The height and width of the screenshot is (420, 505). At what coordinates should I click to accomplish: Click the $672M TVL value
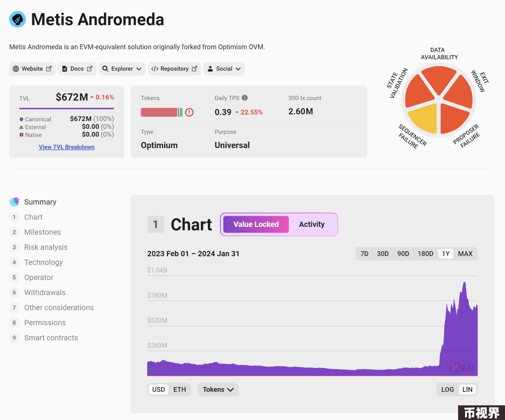[x=72, y=97]
